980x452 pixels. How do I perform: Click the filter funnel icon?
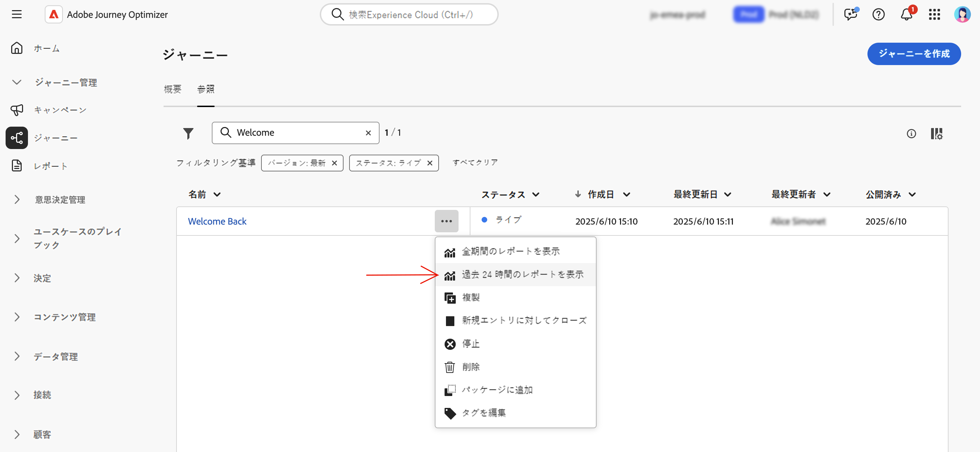188,133
